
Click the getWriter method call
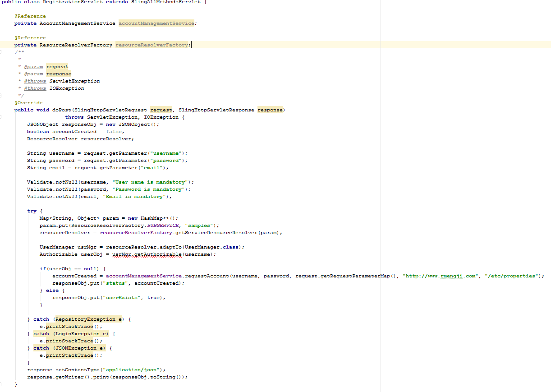tap(69, 377)
